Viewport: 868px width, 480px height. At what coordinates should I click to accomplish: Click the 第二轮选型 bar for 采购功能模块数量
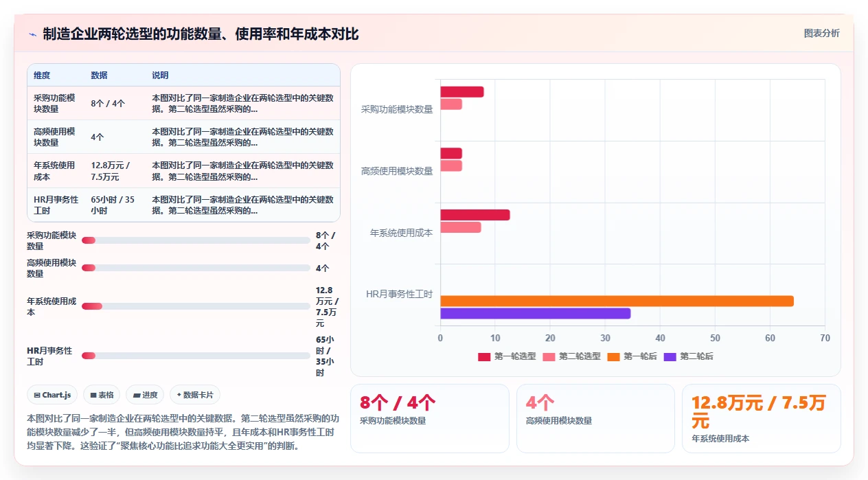click(x=451, y=104)
